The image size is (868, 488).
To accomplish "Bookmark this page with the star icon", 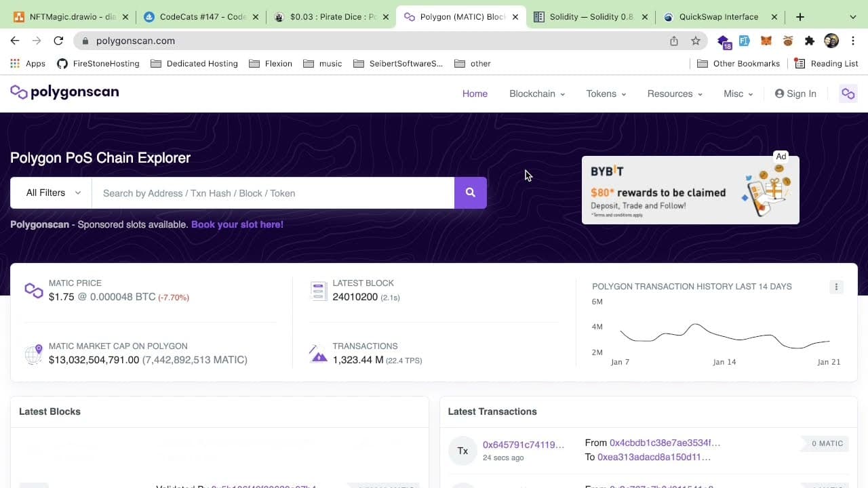I will pyautogui.click(x=695, y=41).
